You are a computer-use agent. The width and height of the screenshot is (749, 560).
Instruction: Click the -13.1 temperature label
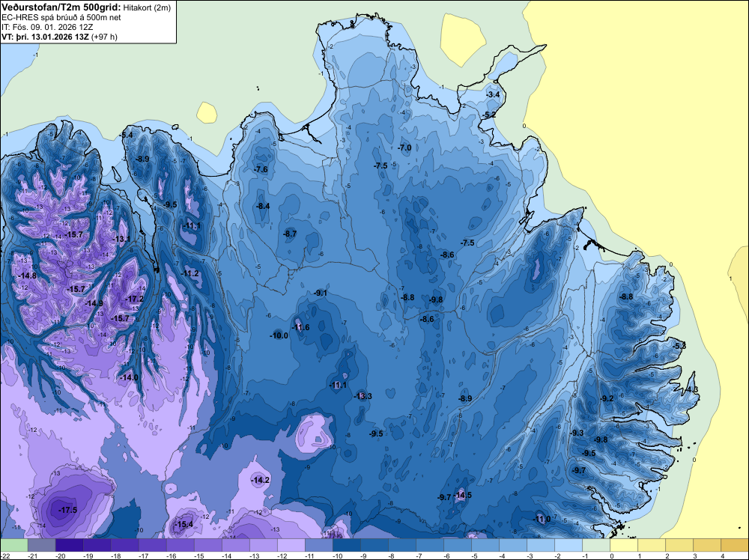pos(121,239)
